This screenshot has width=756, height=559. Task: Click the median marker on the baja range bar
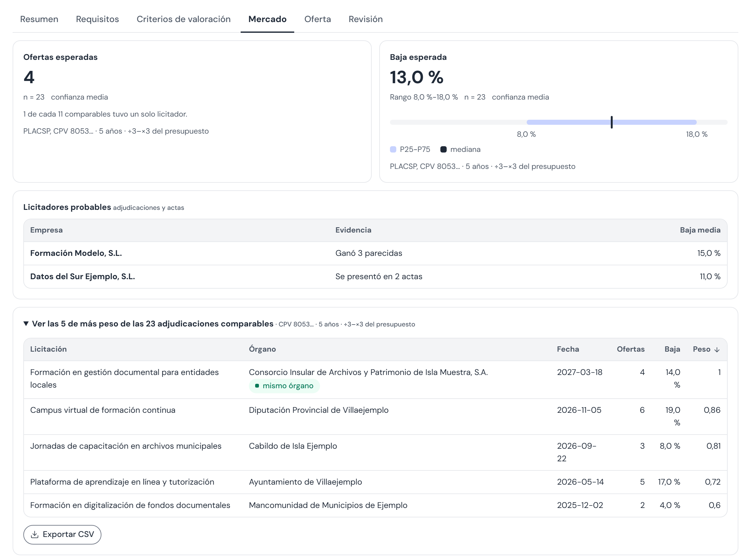[611, 122]
